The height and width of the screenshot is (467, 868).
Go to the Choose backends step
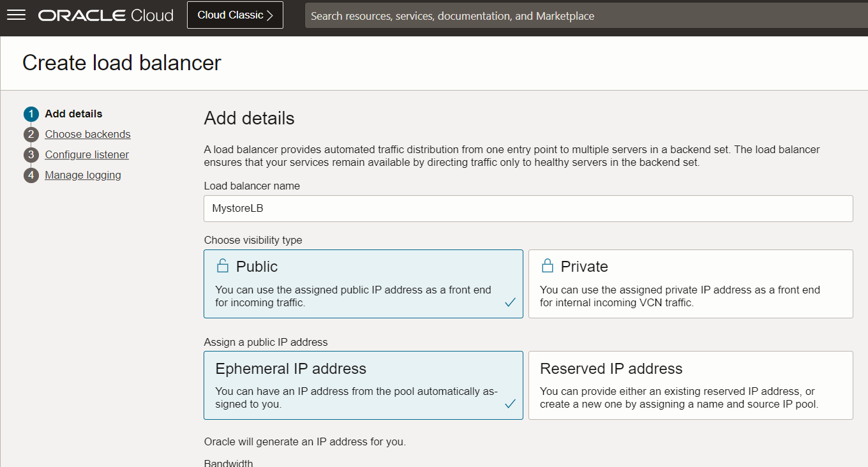coord(87,135)
